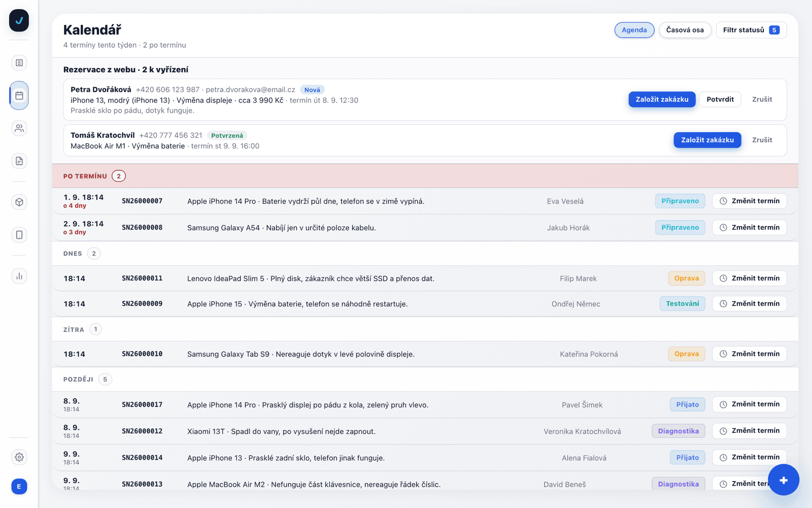This screenshot has width=812, height=508.
Task: Cancel Petra Dvořáková reservation via Zrušit
Action: (762, 100)
